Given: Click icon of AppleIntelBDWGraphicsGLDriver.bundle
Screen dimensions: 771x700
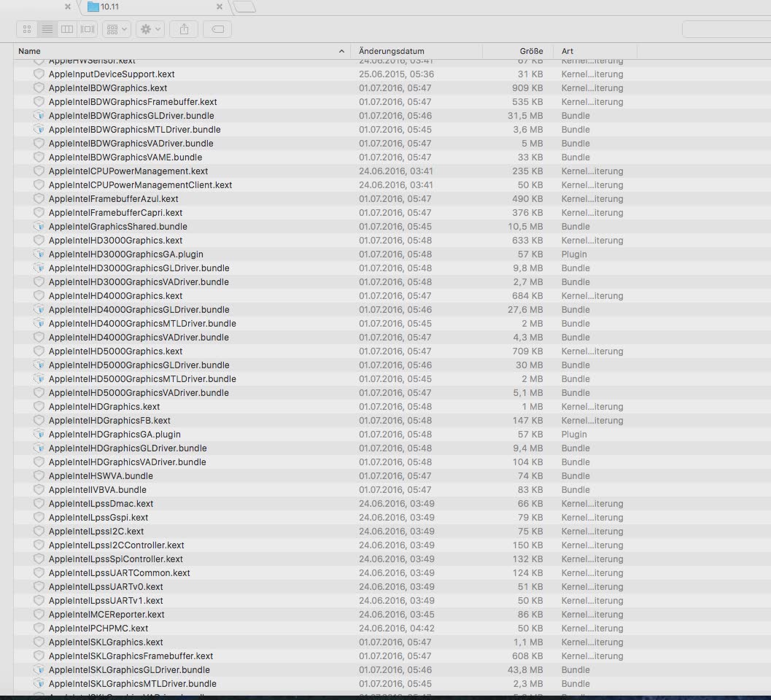Looking at the screenshot, I should point(39,115).
